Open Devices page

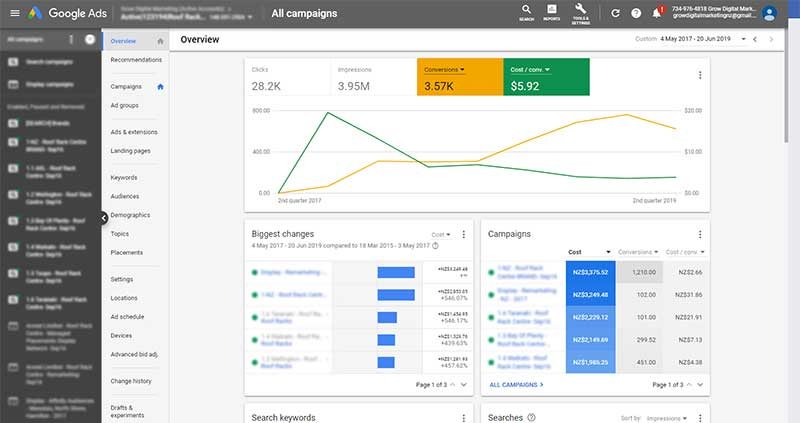coord(121,336)
